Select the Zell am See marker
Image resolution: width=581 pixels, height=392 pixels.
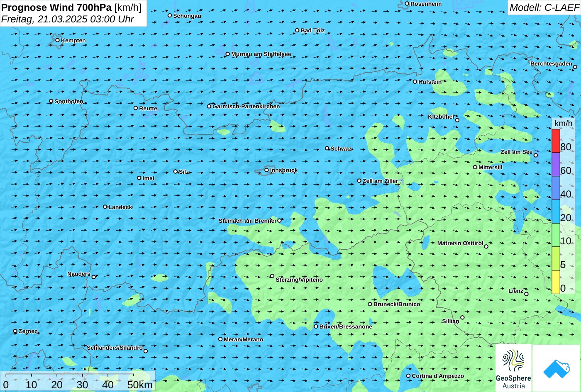click(536, 155)
